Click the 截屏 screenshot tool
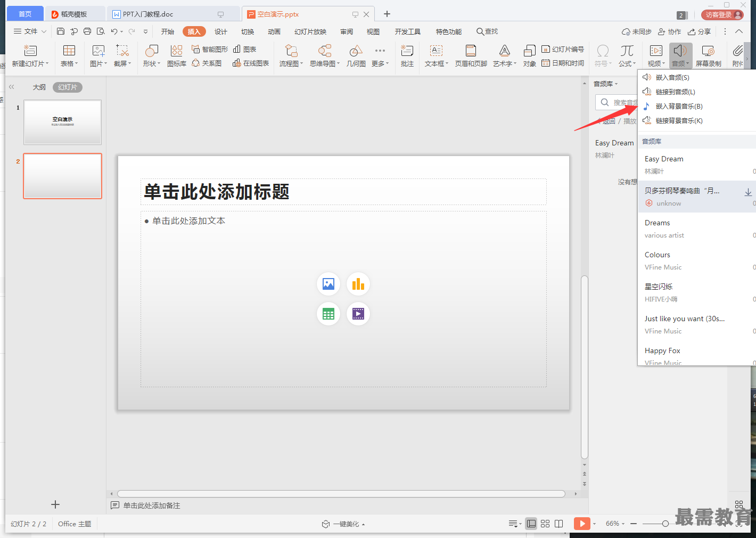 [x=122, y=51]
